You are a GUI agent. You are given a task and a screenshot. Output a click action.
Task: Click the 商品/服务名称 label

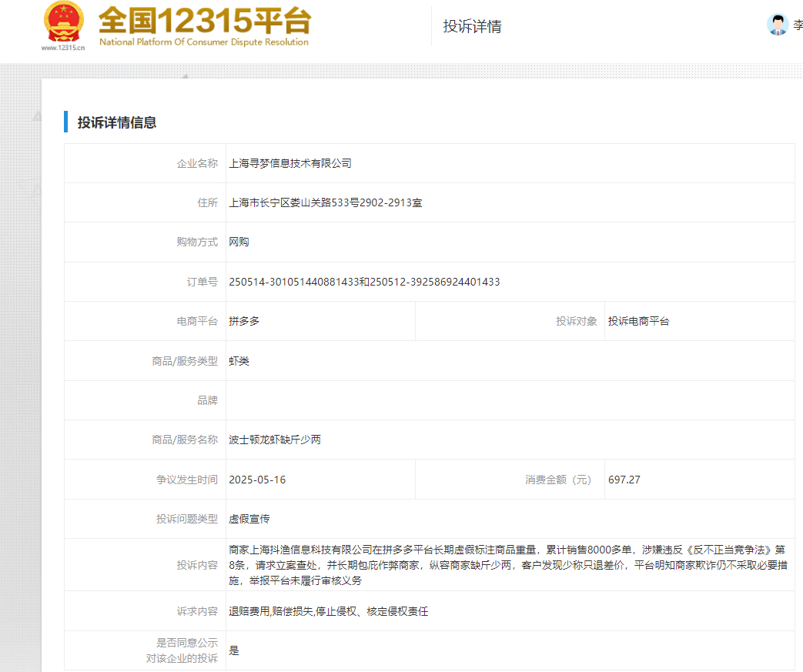[185, 440]
